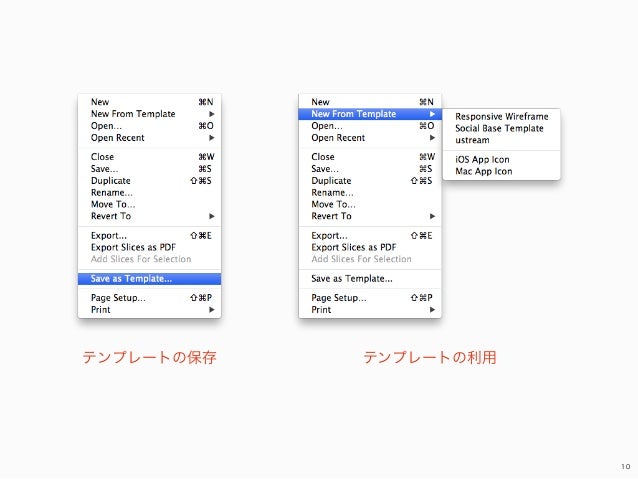
Task: Click テンプレートの利用 caption text
Action: (x=430, y=357)
